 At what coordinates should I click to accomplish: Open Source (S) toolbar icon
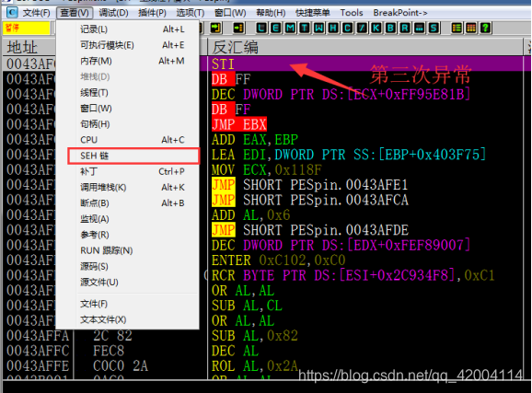pyautogui.click(x=434, y=28)
